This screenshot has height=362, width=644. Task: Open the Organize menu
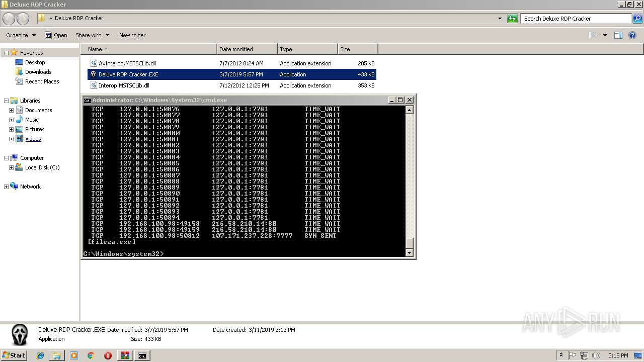coord(21,35)
